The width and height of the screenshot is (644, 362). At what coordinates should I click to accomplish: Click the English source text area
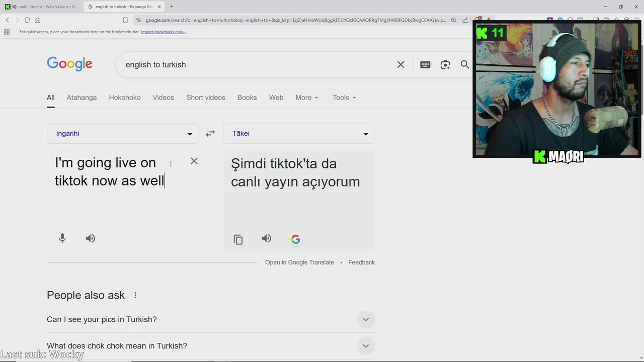110,171
